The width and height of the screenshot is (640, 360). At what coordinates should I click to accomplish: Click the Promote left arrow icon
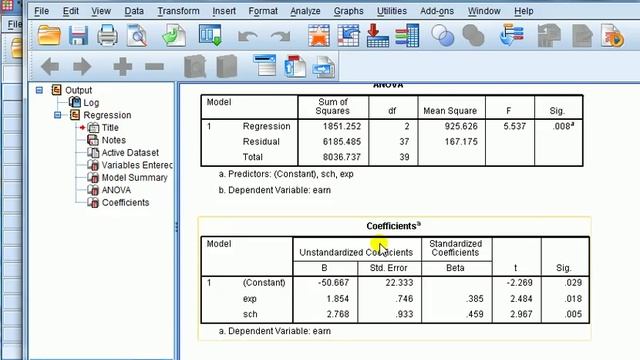pyautogui.click(x=50, y=66)
